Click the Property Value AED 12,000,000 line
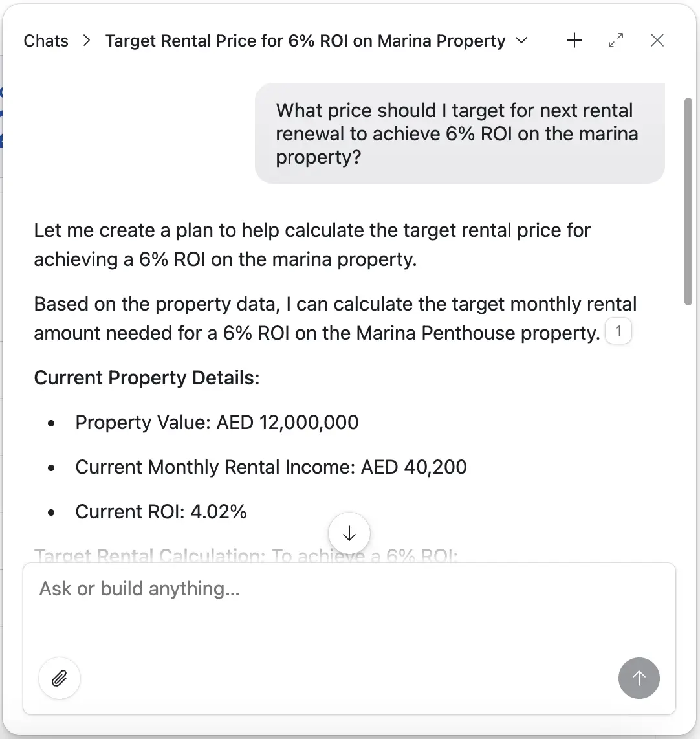This screenshot has width=700, height=739. pos(217,423)
